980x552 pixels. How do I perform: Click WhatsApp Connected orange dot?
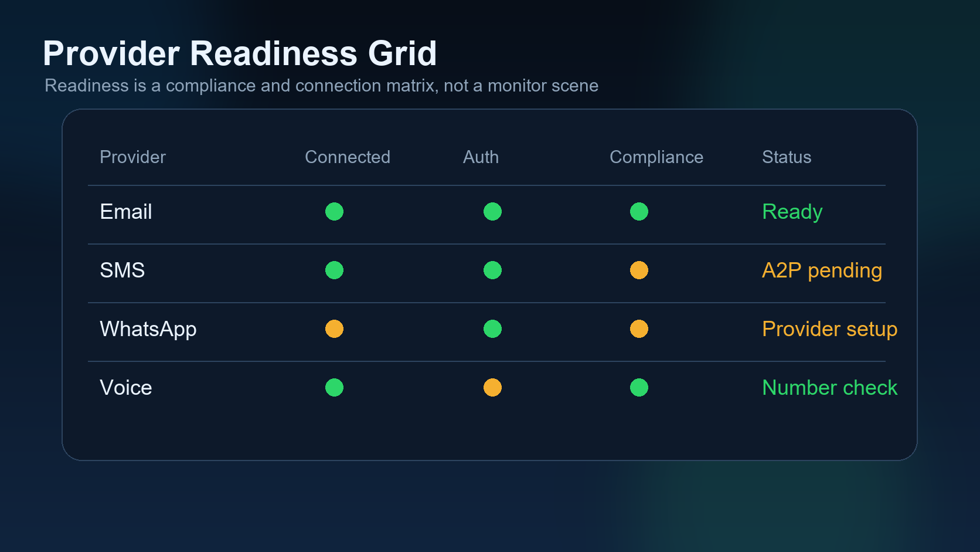click(x=334, y=329)
